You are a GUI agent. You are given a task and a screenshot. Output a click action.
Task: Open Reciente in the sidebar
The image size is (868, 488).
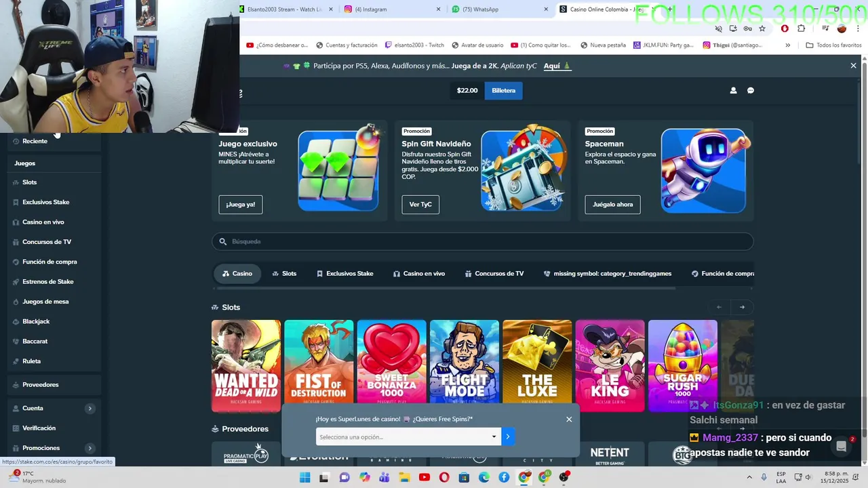point(35,141)
